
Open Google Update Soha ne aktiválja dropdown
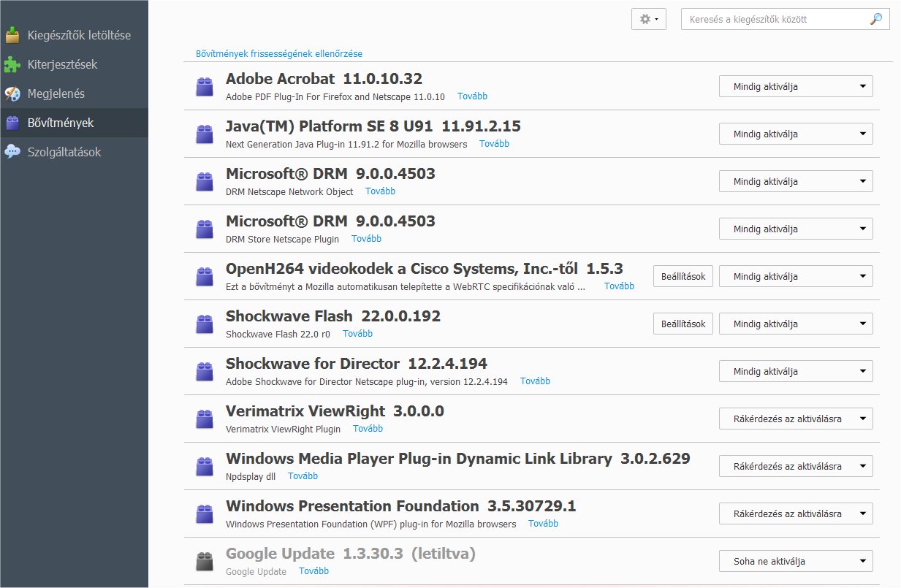click(796, 561)
